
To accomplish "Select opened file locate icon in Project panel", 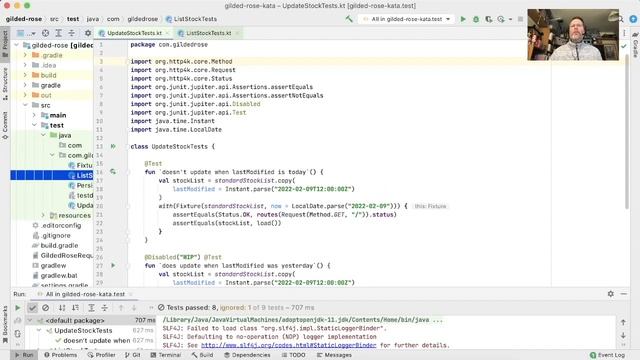I will coord(45,33).
